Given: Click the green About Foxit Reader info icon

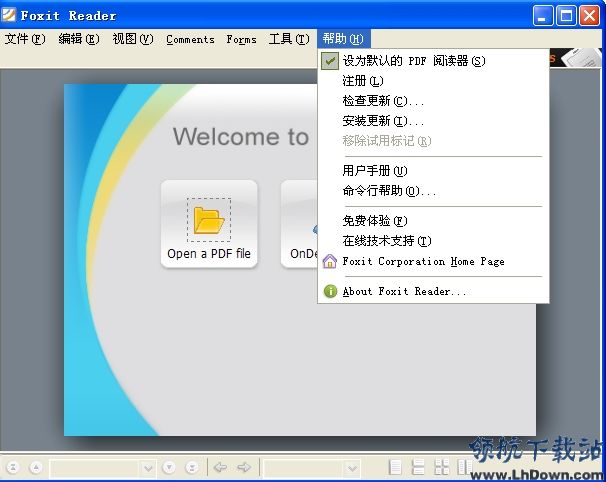Looking at the screenshot, I should (x=330, y=292).
